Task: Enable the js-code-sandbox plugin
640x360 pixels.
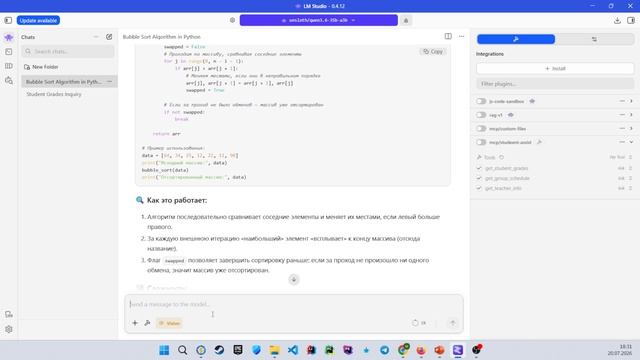Action: pos(481,101)
